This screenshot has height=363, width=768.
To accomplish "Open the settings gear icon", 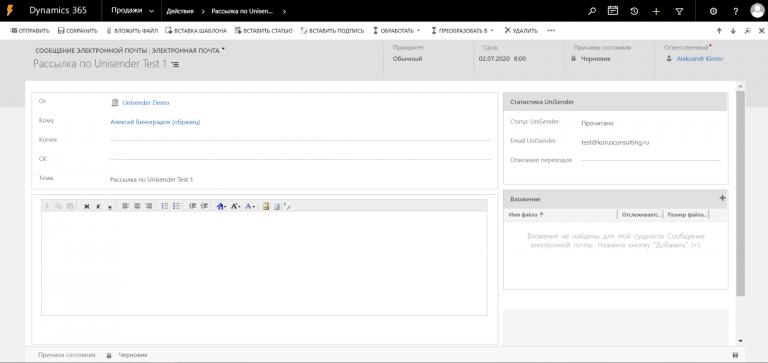I will [x=713, y=11].
